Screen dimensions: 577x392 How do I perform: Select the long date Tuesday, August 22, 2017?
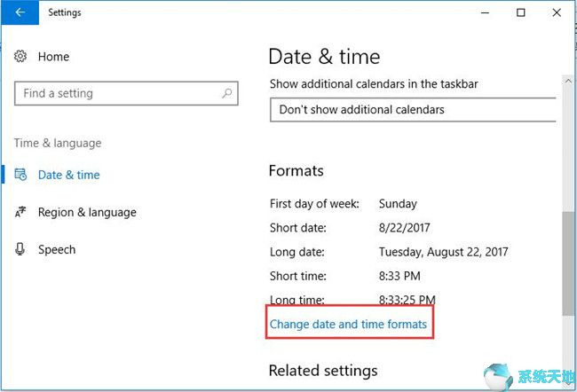[x=444, y=252]
